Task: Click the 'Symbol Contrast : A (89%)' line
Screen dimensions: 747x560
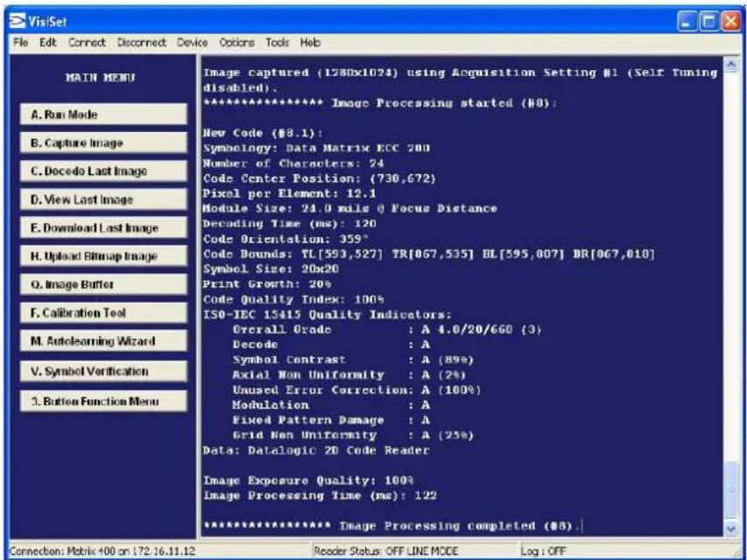Action: coord(353,360)
